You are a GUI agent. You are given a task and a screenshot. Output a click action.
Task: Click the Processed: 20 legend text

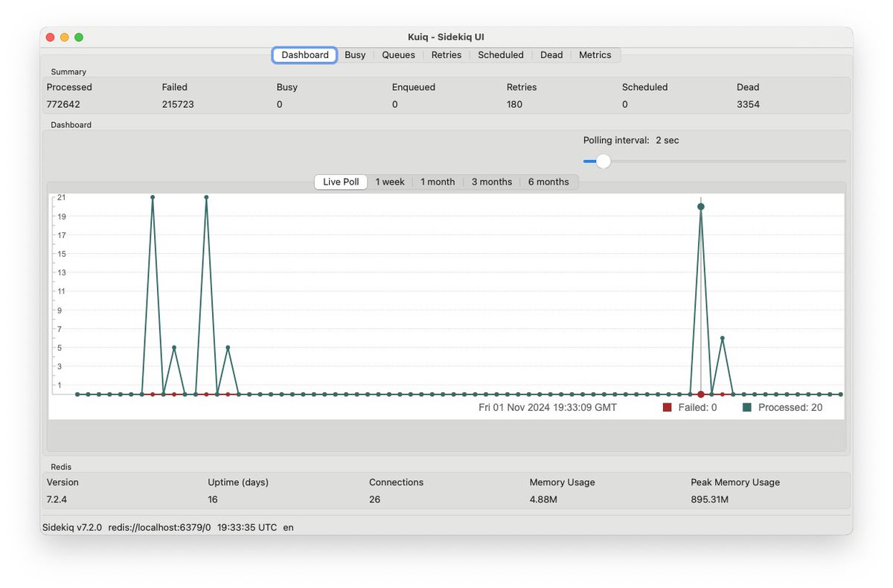pos(790,407)
